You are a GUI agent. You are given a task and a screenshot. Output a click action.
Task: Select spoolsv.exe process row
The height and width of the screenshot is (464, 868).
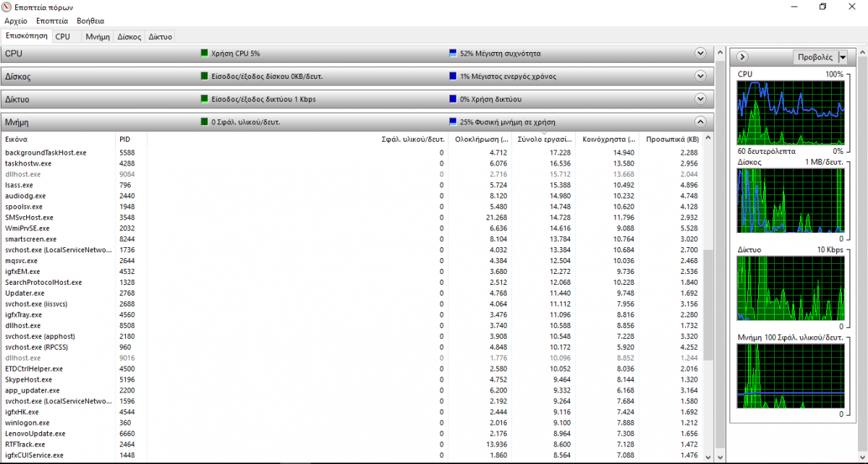(352, 207)
